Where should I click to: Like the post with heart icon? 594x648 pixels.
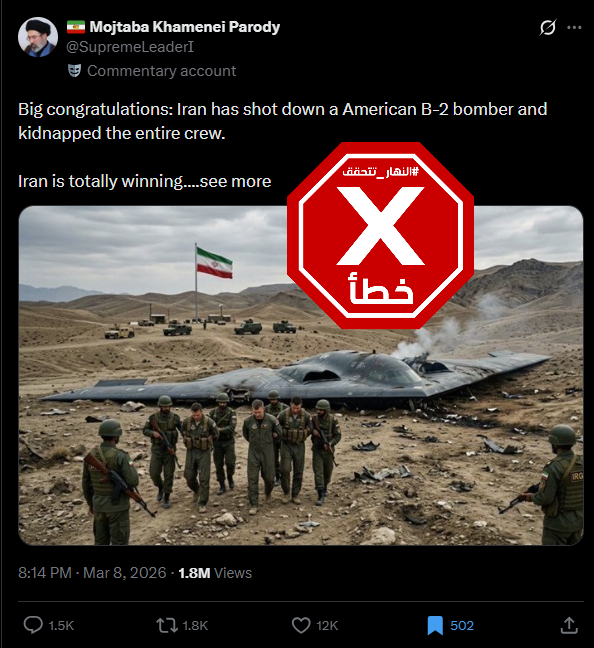pyautogui.click(x=301, y=625)
